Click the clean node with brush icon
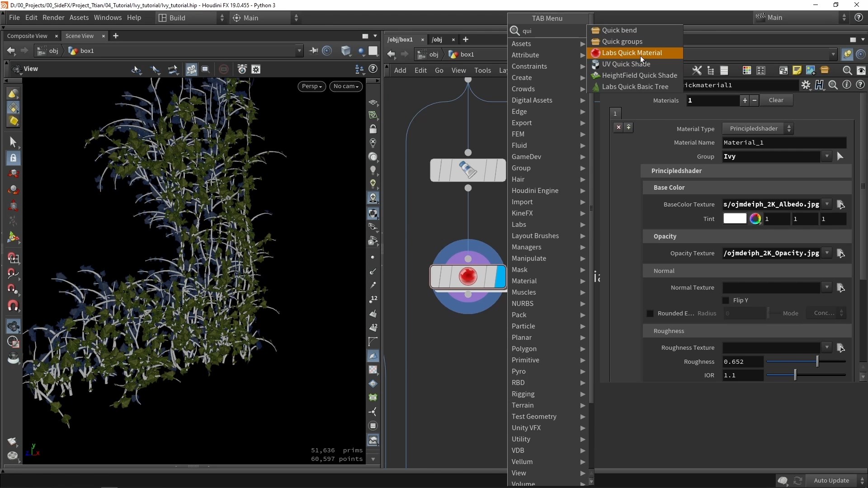868x488 pixels. [468, 170]
